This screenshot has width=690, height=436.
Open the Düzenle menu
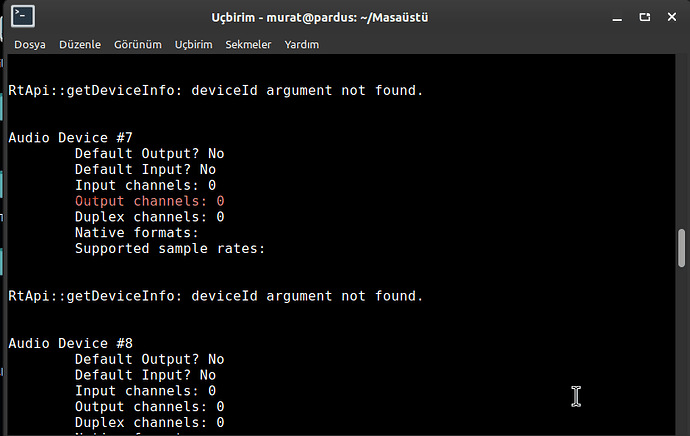(81, 45)
